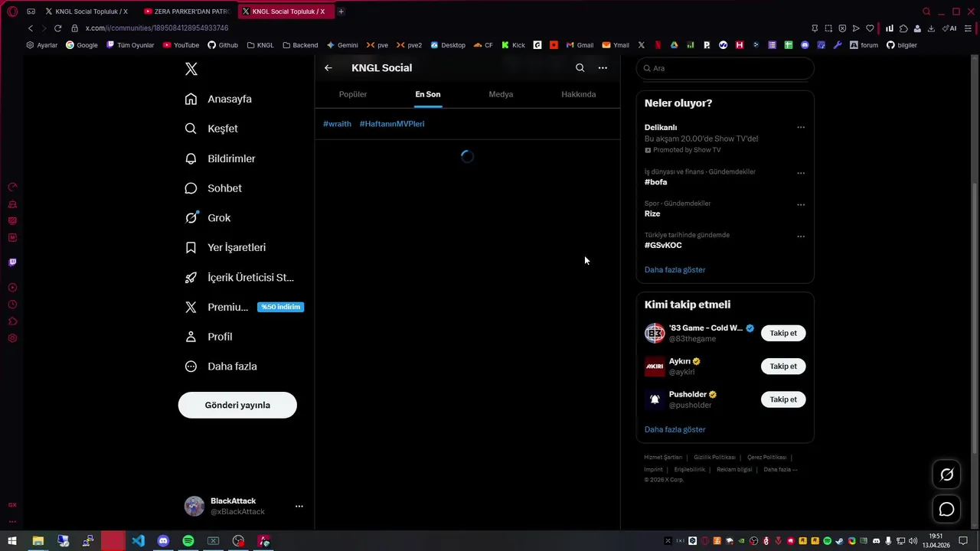Viewport: 980px width, 551px height.
Task: Open KNGL bookmarks folder
Action: tap(260, 45)
